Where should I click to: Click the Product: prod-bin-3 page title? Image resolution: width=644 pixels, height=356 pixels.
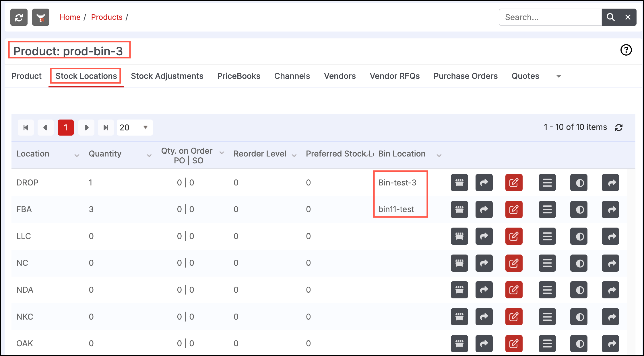(68, 51)
